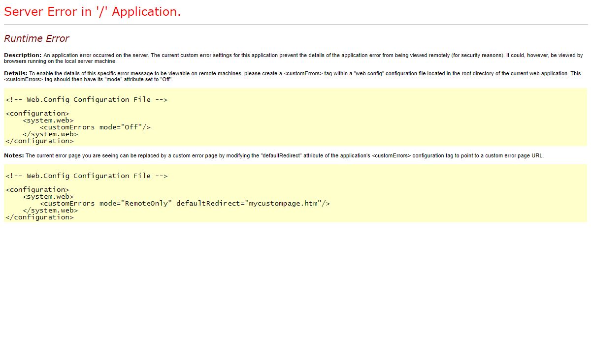
Task: Click the opening <system.web> tag in the first code block
Action: pos(48,120)
